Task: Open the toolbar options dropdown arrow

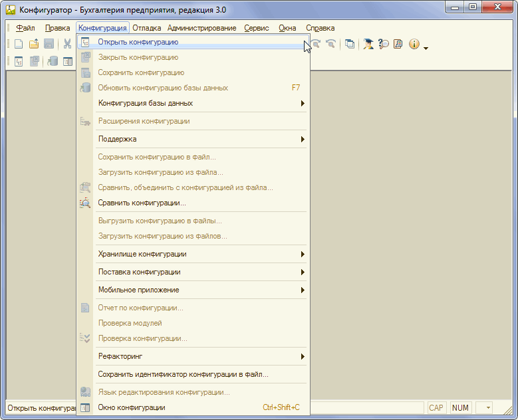Action: tap(426, 49)
